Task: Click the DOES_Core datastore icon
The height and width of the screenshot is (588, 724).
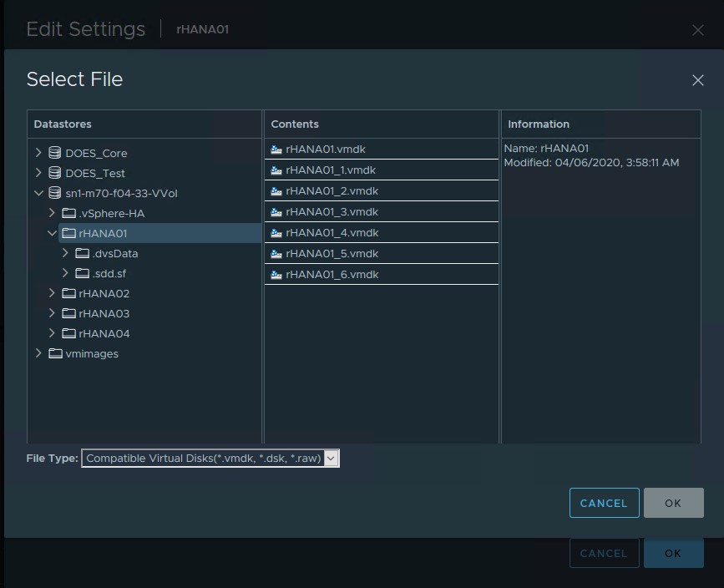Action: [55, 153]
